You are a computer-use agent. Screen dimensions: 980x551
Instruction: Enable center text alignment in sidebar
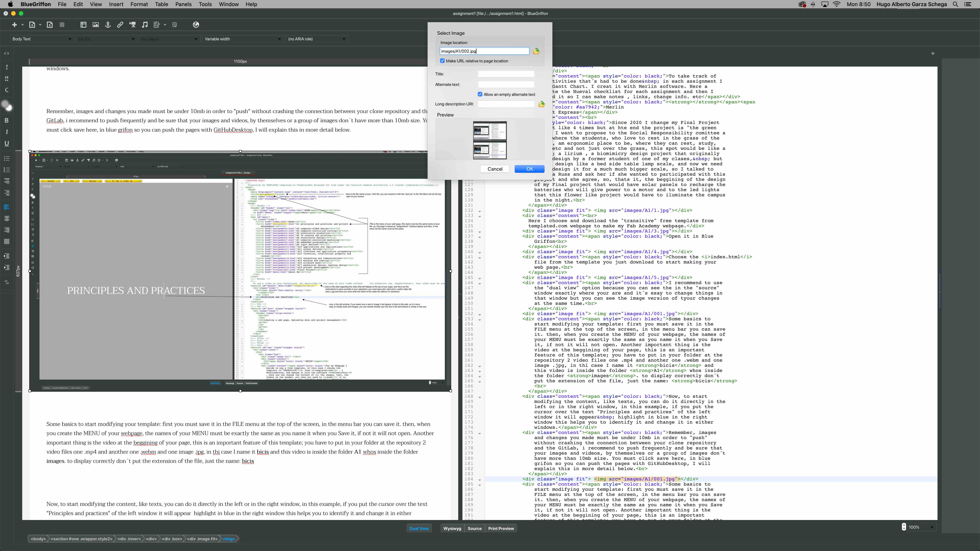tap(7, 218)
